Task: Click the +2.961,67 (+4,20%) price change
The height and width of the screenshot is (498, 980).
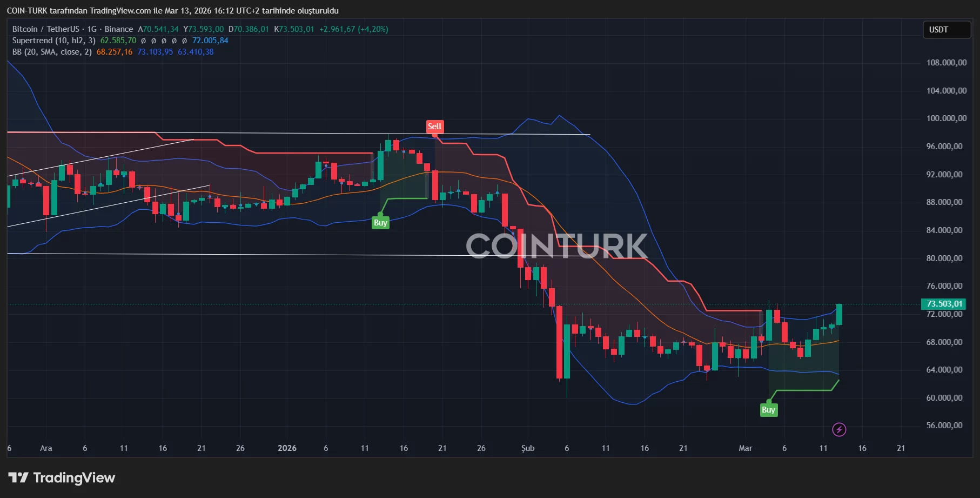Action: pos(353,29)
